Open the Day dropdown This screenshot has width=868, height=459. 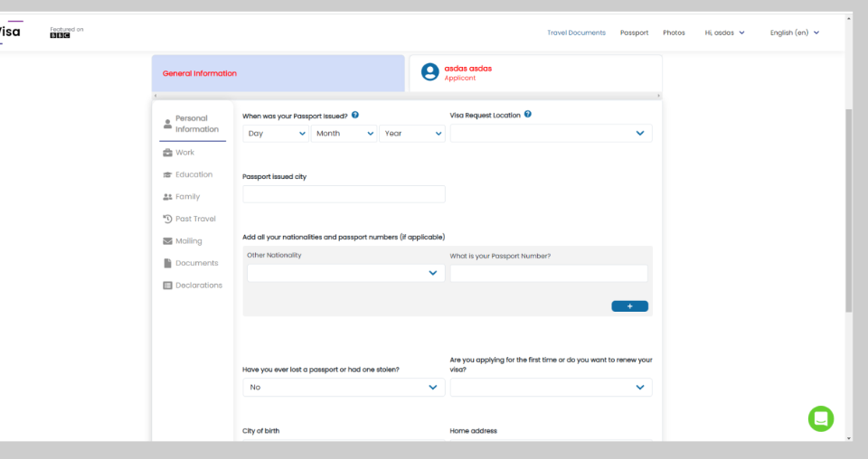pyautogui.click(x=276, y=134)
